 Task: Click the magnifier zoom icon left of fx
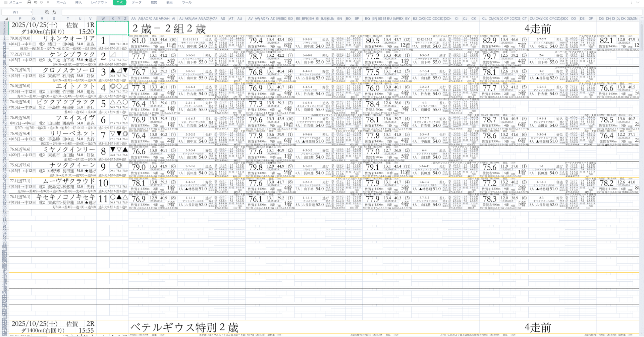(47, 12)
